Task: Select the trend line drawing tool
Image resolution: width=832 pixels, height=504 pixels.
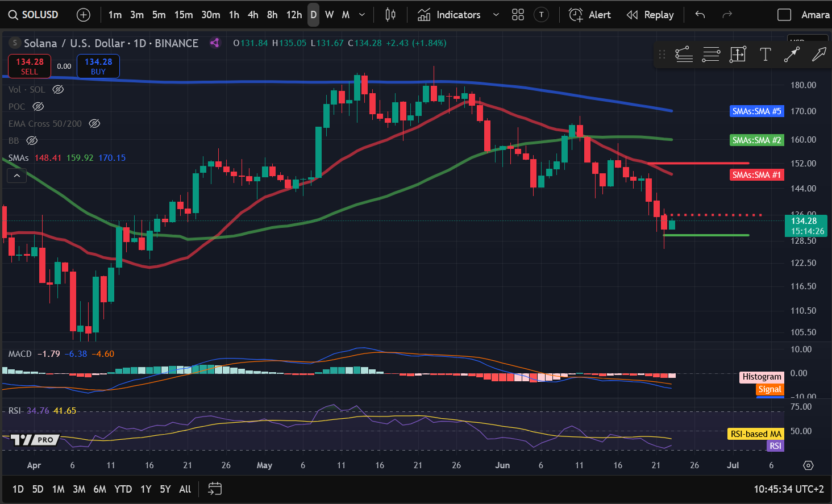Action: click(x=792, y=55)
